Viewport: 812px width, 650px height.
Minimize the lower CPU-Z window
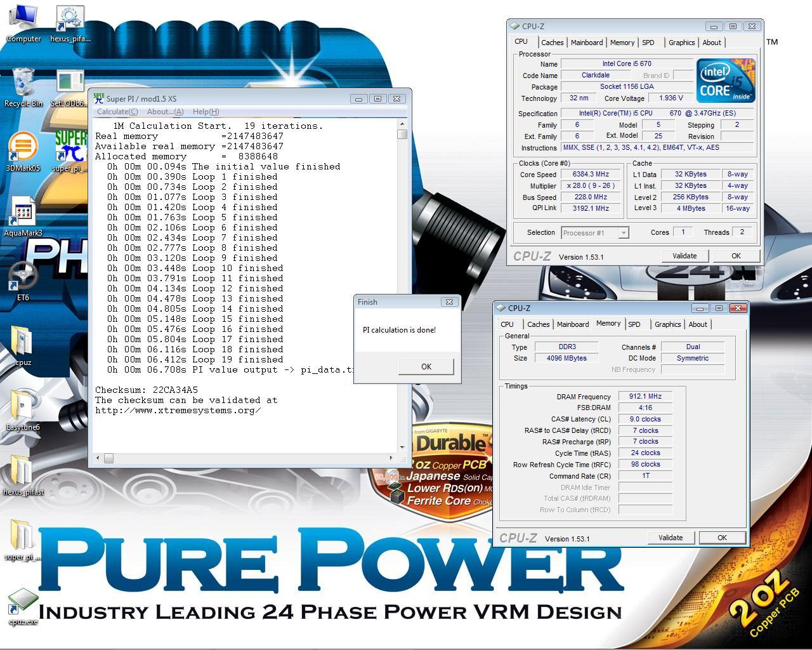pos(700,308)
